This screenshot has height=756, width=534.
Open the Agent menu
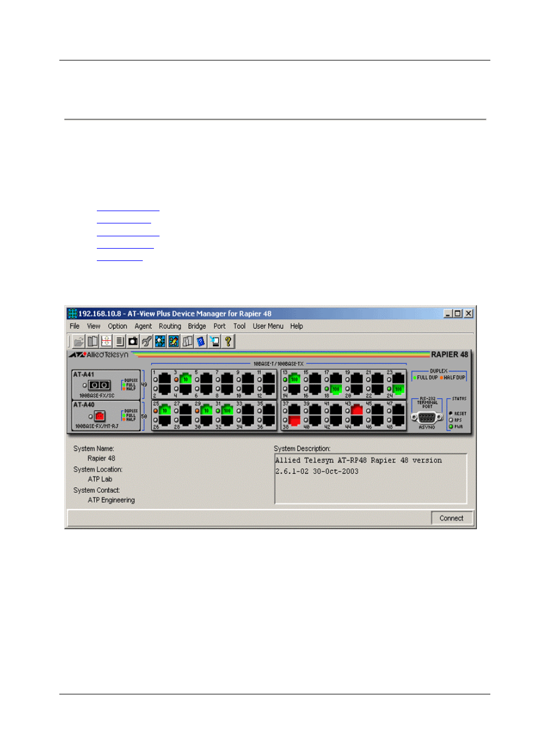[x=143, y=326]
